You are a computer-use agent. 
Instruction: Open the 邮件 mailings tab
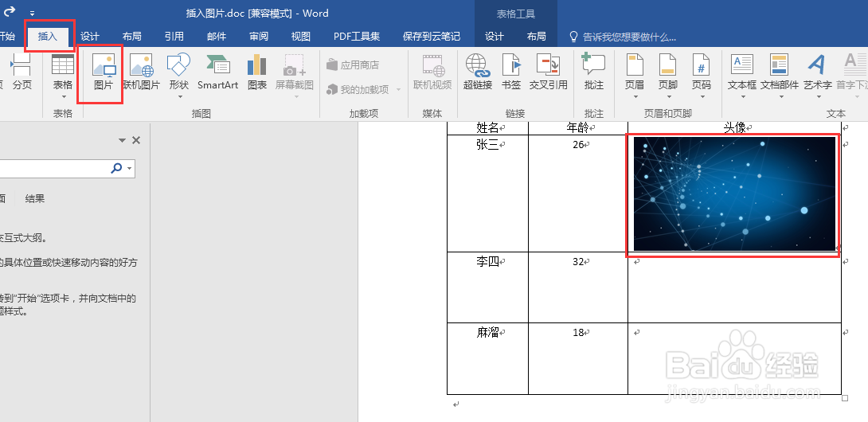pos(217,37)
